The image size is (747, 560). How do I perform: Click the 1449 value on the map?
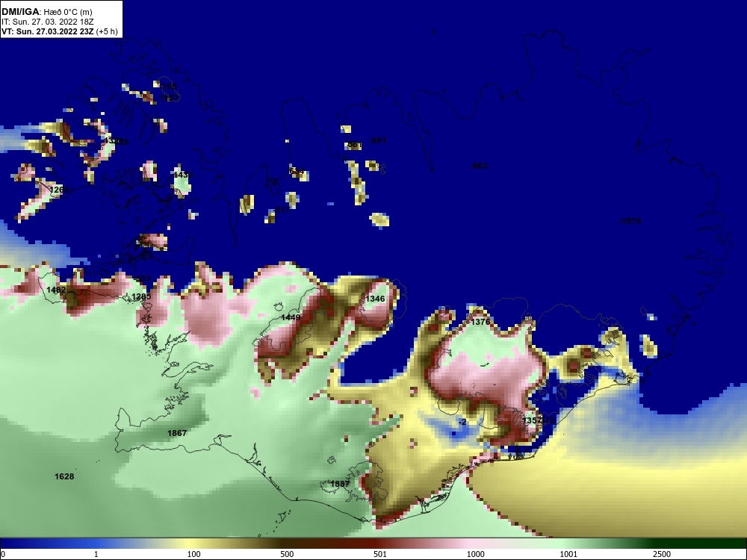coord(291,317)
